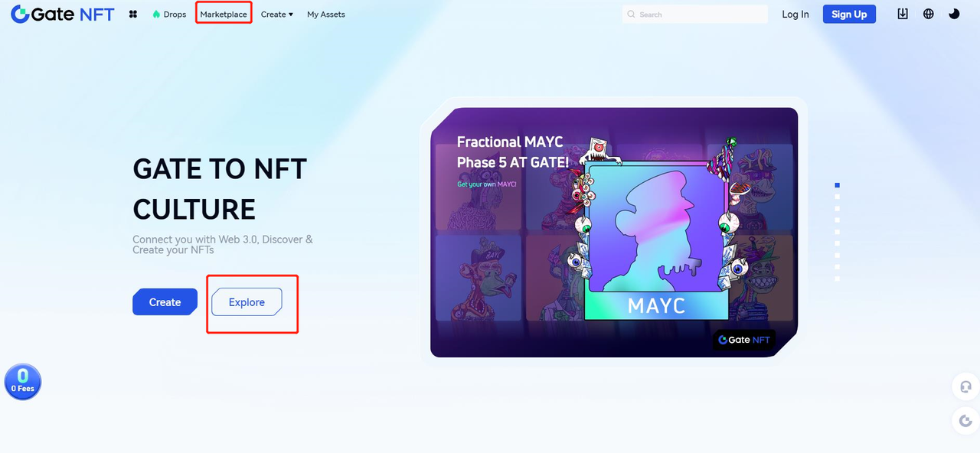Click the Explore button
The height and width of the screenshot is (453, 980).
point(247,302)
